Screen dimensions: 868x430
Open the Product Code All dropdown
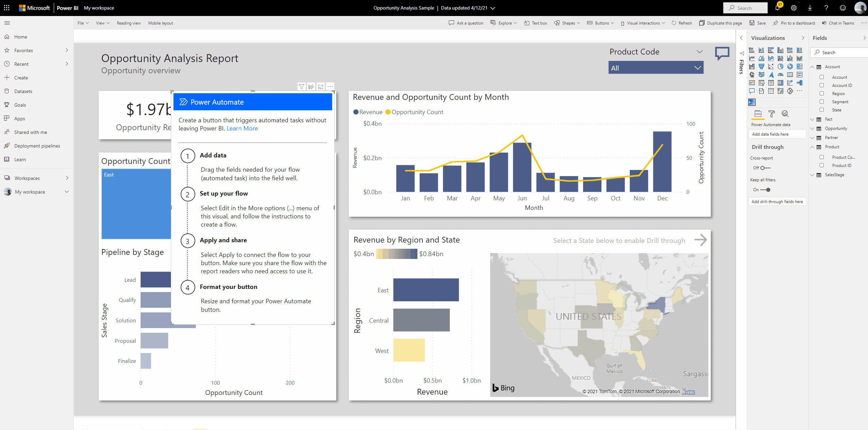656,68
